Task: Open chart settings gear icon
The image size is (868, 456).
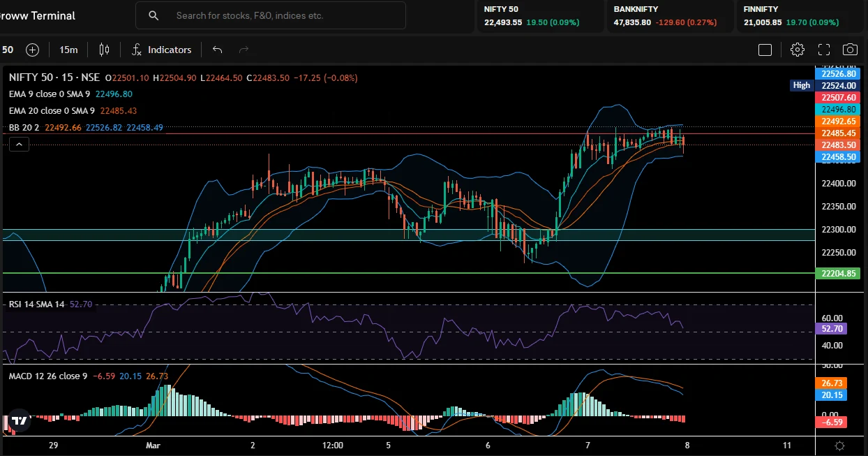Action: pyautogui.click(x=797, y=50)
